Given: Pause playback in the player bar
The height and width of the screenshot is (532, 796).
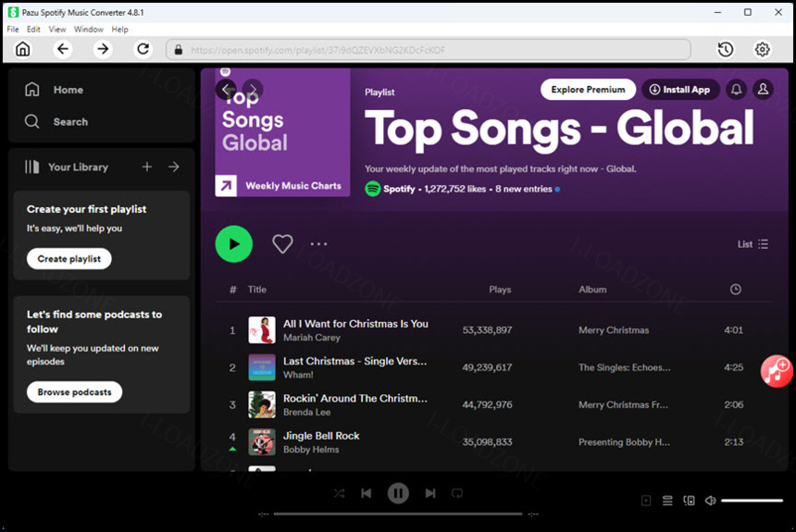Looking at the screenshot, I should pos(399,493).
